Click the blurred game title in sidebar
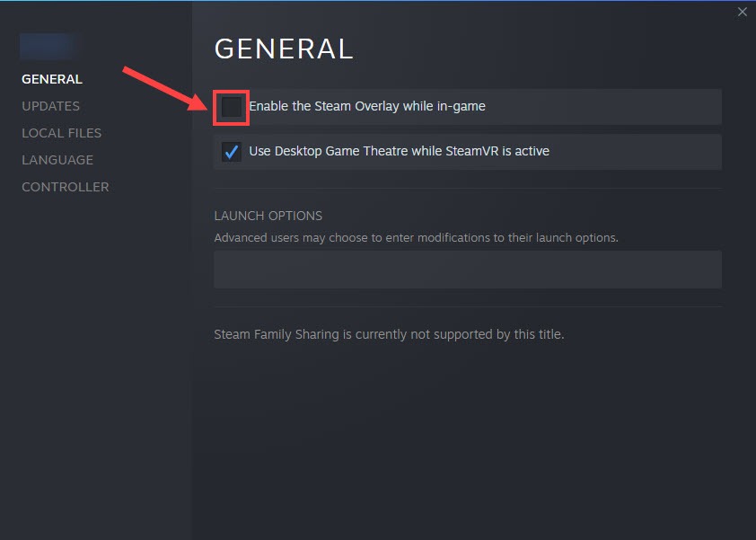The height and width of the screenshot is (540, 756). click(47, 46)
